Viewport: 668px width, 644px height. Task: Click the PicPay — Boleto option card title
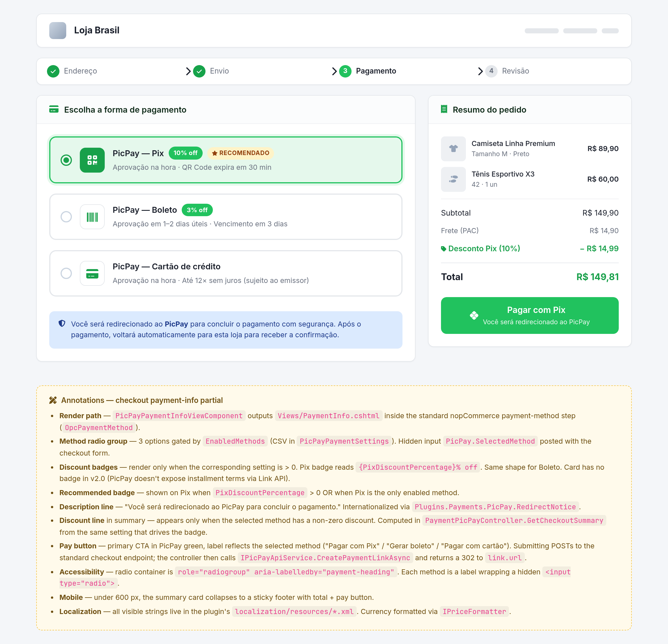click(x=145, y=210)
